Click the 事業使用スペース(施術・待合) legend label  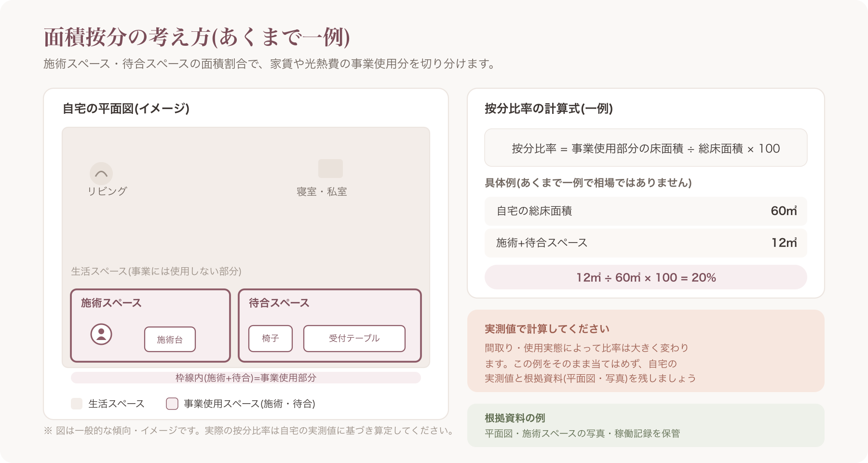click(x=249, y=404)
